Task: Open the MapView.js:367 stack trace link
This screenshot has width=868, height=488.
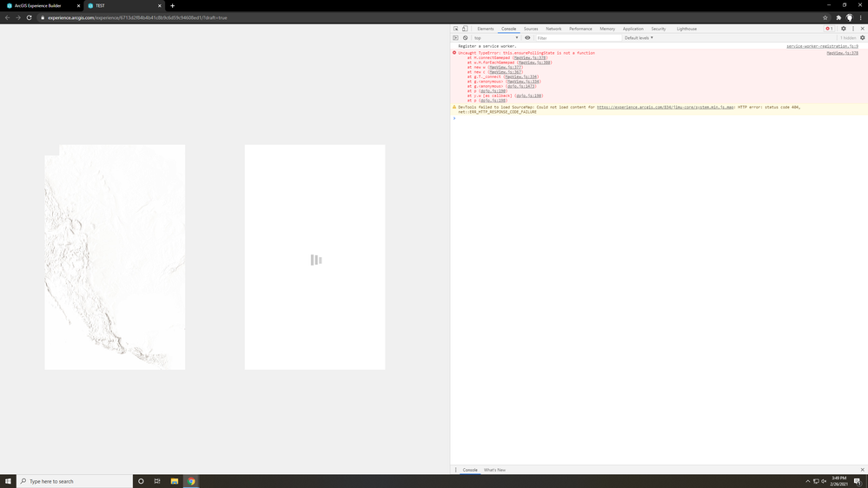Action: click(x=505, y=72)
